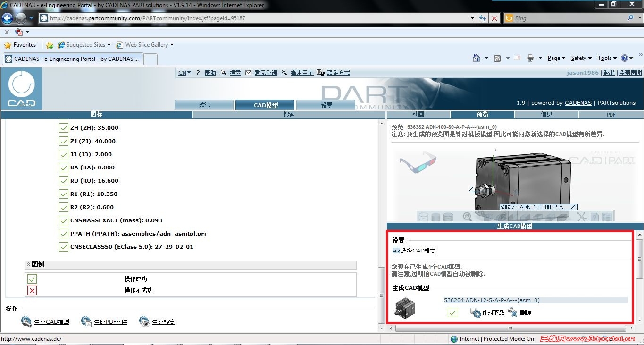Click the 删除 delete icon
644x345 pixels.
pyautogui.click(x=513, y=312)
